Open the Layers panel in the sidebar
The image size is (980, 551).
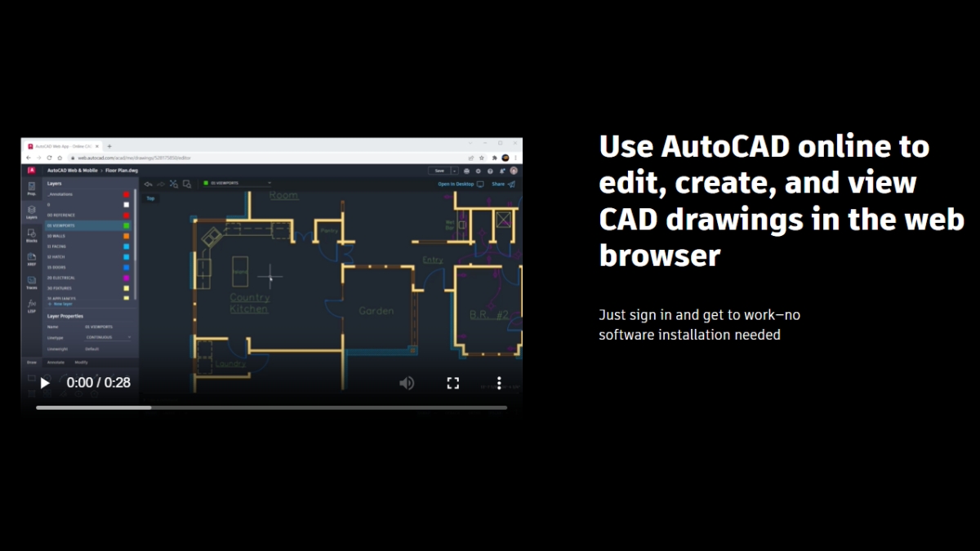[31, 212]
